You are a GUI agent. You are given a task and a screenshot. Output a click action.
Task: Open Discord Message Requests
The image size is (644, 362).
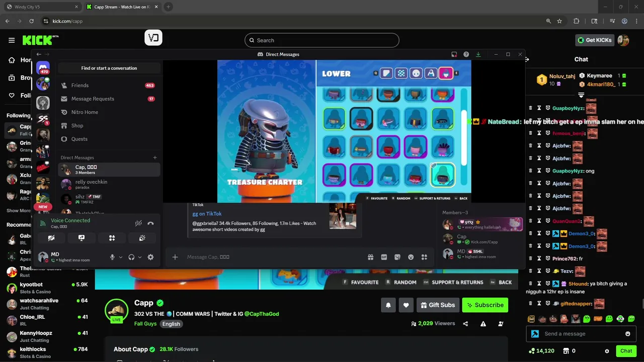109,99
